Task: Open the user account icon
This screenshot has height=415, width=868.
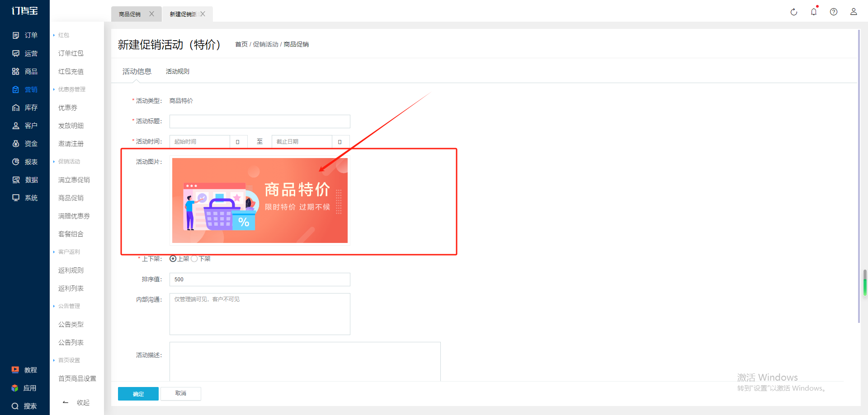Action: pos(854,12)
